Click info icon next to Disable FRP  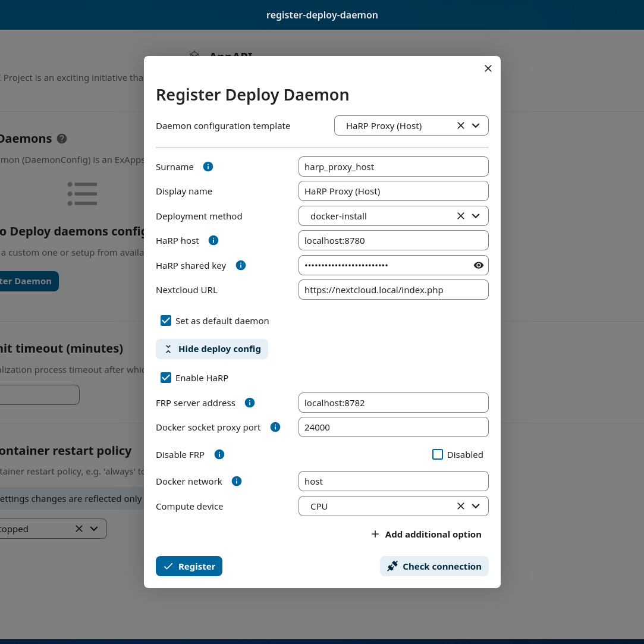coord(219,454)
